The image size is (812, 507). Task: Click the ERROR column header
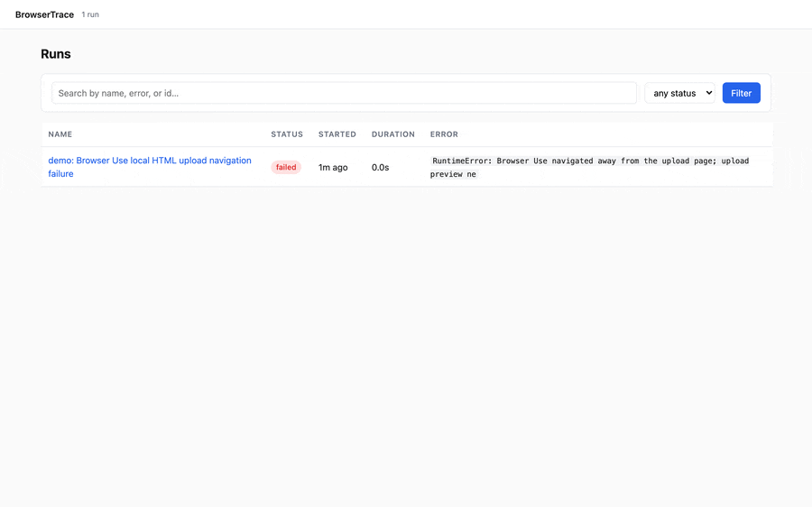[x=444, y=134]
